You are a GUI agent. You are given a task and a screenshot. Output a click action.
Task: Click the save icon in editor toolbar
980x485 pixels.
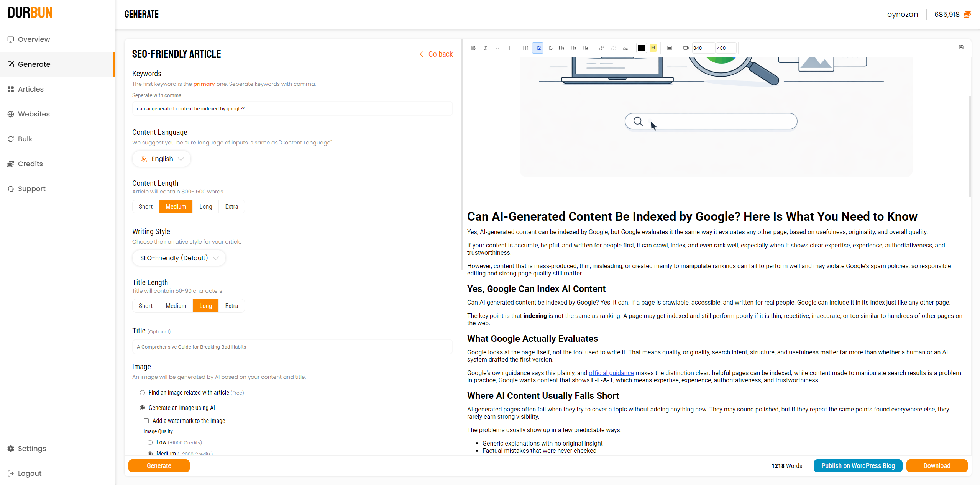pyautogui.click(x=961, y=47)
